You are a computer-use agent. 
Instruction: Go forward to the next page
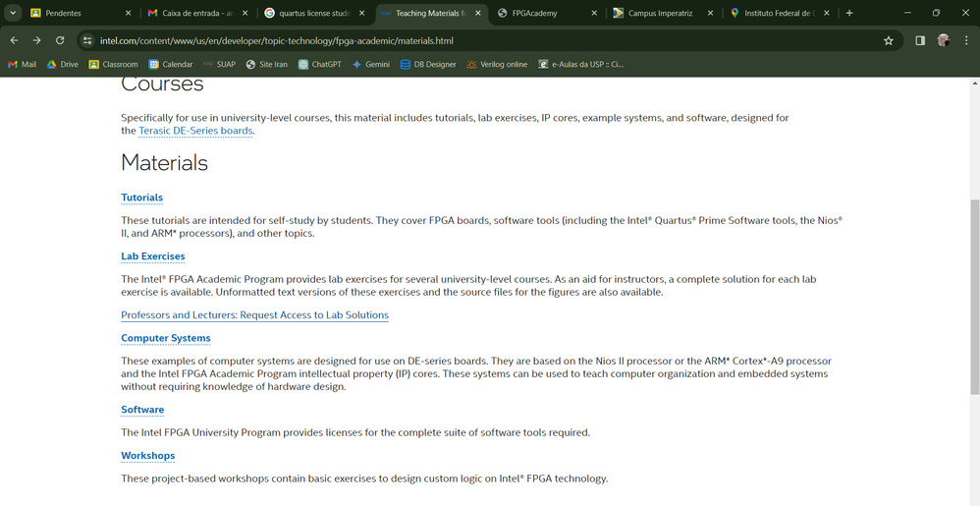tap(37, 40)
